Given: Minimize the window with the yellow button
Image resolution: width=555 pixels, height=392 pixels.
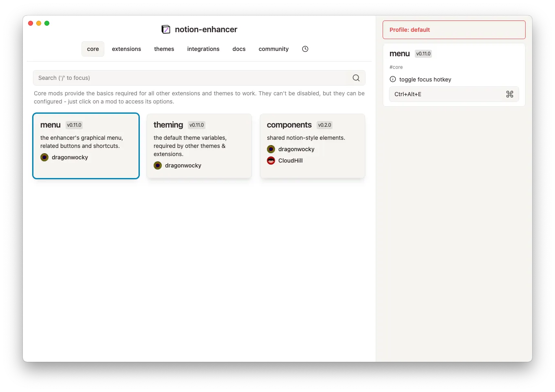Looking at the screenshot, I should point(39,23).
